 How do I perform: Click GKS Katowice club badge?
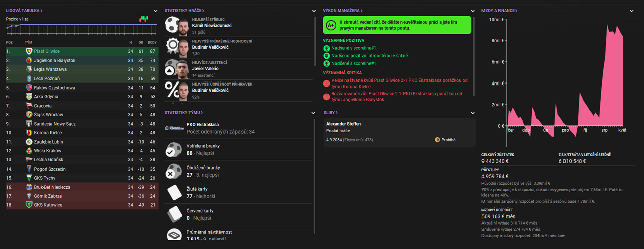coord(29,205)
